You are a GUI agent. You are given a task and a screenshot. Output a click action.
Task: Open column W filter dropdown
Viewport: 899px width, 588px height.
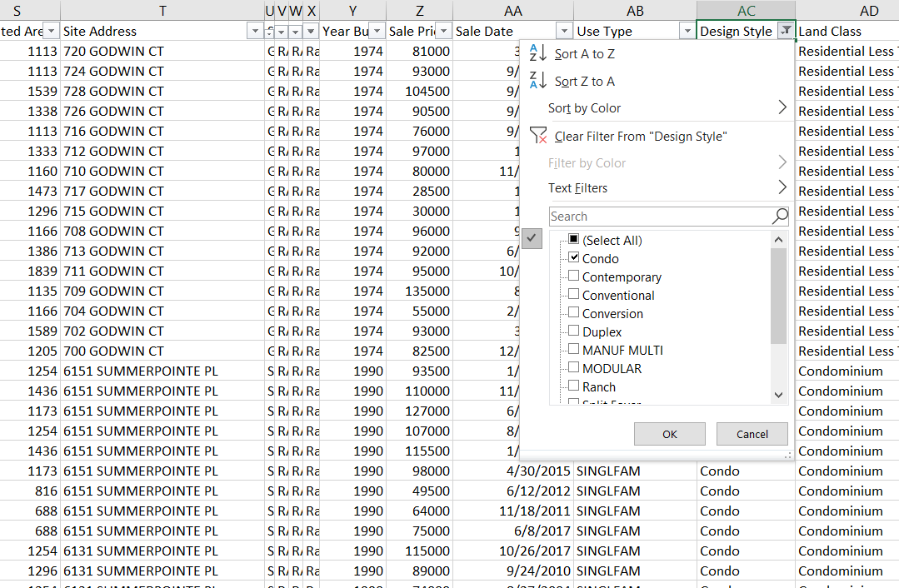click(295, 31)
